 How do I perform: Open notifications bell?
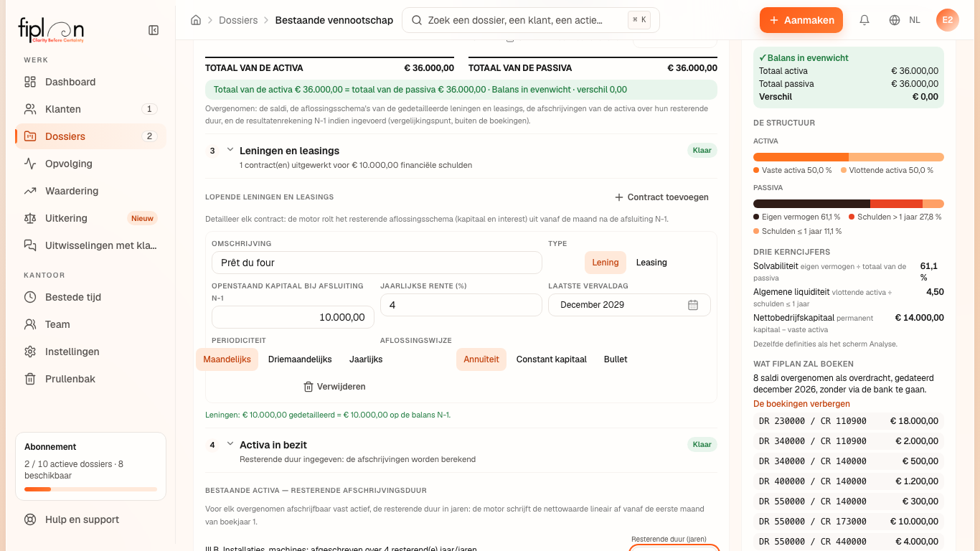coord(864,20)
